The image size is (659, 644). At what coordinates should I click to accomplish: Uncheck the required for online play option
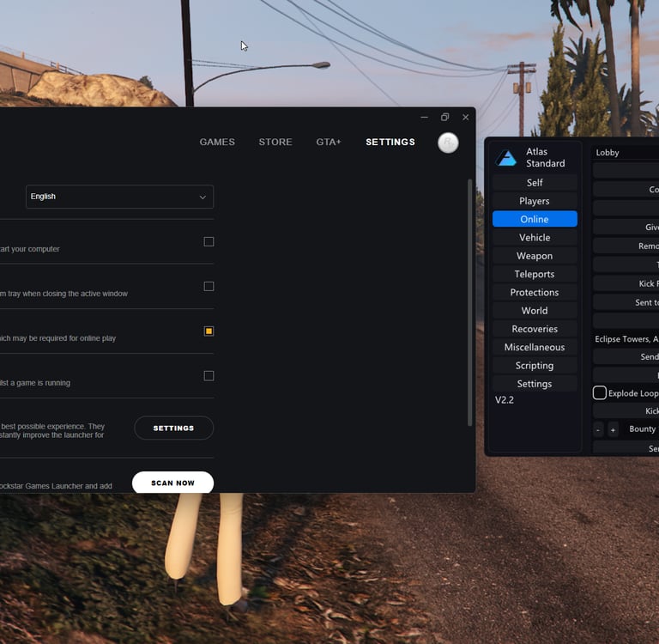[x=209, y=331]
